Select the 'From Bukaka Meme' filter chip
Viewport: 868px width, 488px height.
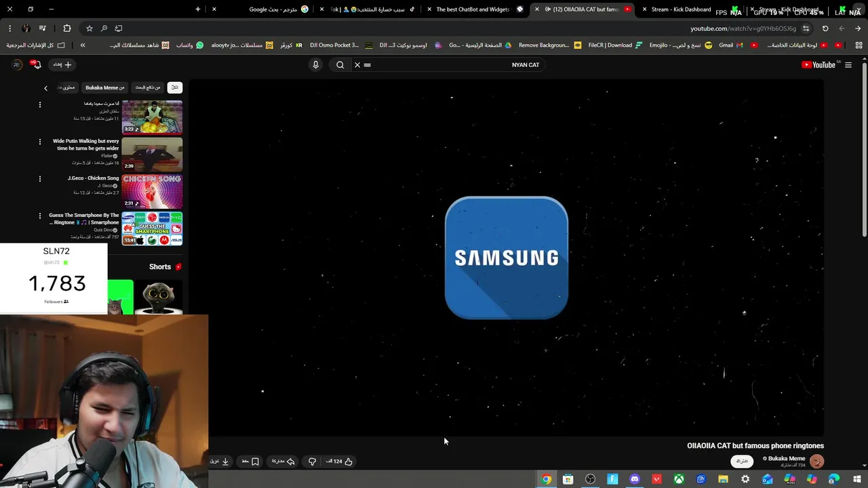click(105, 87)
